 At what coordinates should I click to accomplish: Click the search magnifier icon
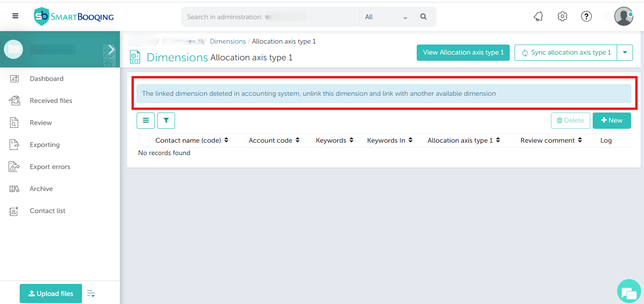pos(423,17)
